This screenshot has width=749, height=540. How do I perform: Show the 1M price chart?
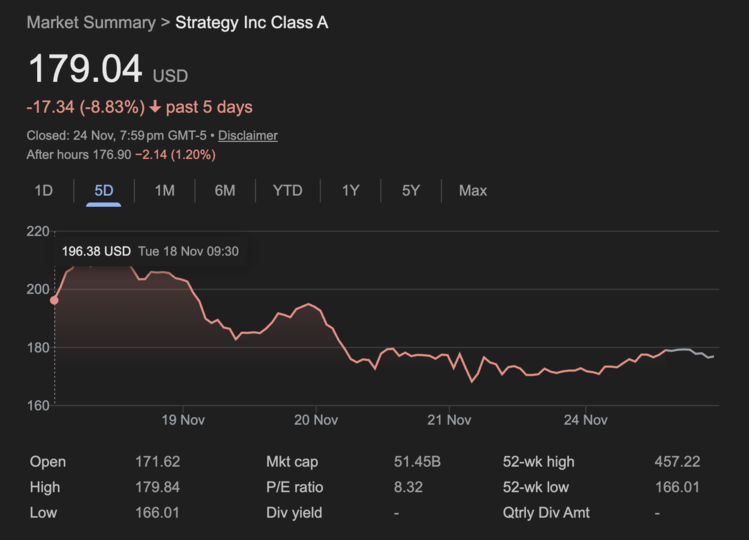pos(165,190)
